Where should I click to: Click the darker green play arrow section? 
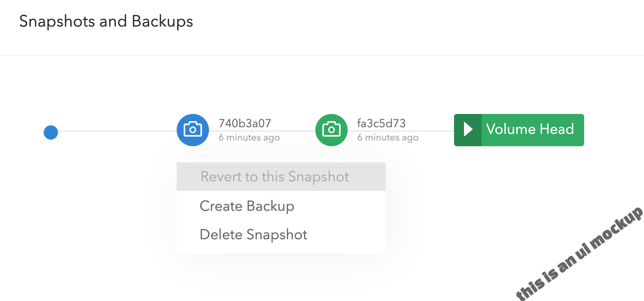tap(467, 130)
